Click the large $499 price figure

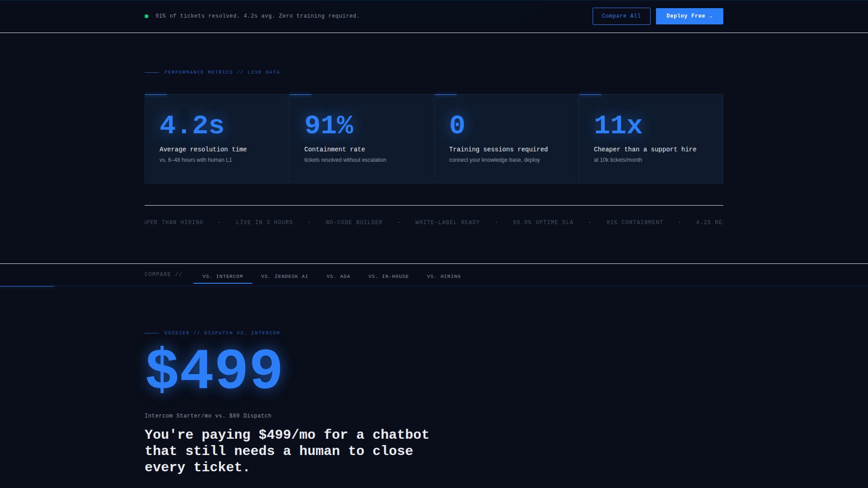tap(214, 369)
